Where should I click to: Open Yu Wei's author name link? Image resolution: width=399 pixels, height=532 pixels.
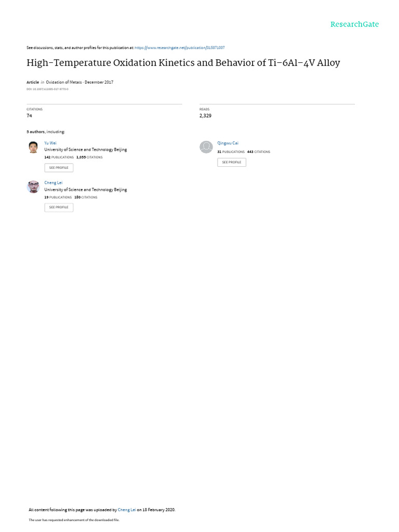click(x=50, y=143)
